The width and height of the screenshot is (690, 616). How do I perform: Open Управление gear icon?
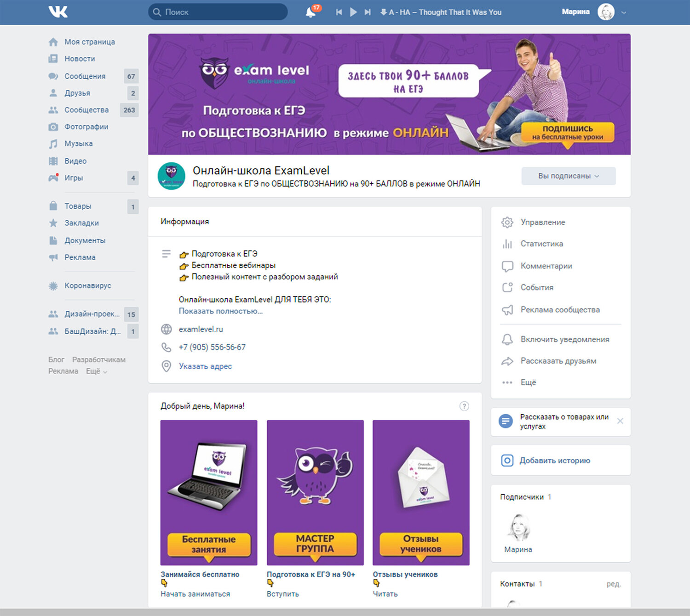tap(507, 222)
